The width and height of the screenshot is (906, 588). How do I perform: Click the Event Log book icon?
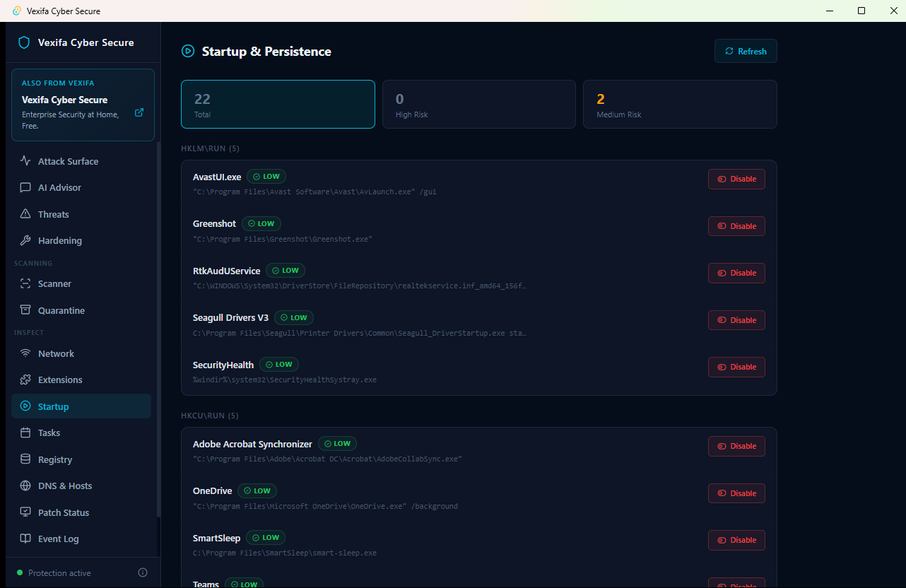point(25,539)
